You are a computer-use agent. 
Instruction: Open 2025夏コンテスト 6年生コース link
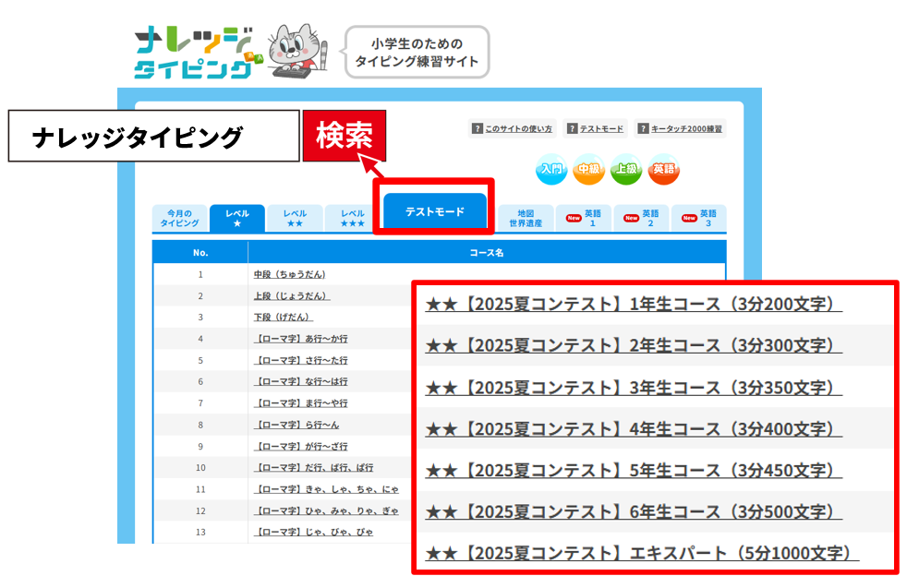634,512
